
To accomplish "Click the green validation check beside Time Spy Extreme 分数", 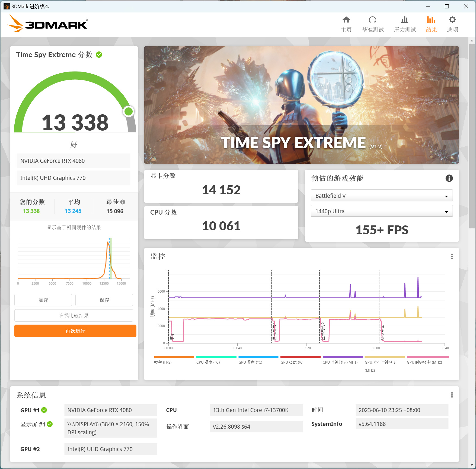I will (x=99, y=55).
